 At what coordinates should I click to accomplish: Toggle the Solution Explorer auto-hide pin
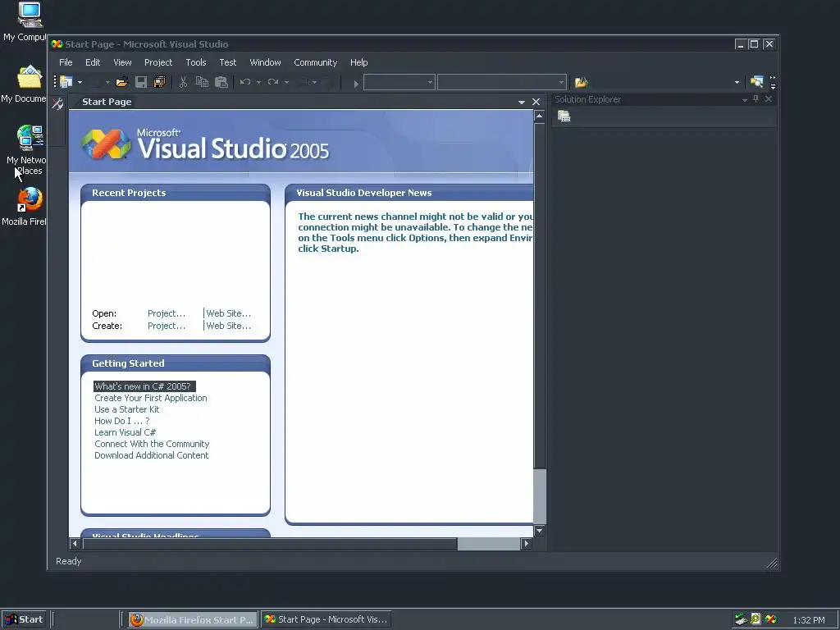tap(756, 99)
